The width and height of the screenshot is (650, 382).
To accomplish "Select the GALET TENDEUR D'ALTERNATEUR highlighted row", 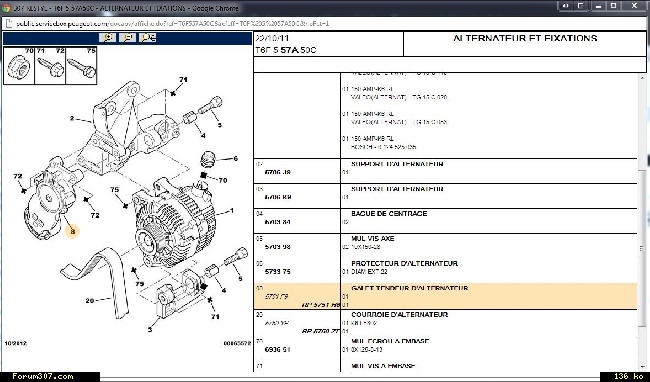I will coord(446,296).
